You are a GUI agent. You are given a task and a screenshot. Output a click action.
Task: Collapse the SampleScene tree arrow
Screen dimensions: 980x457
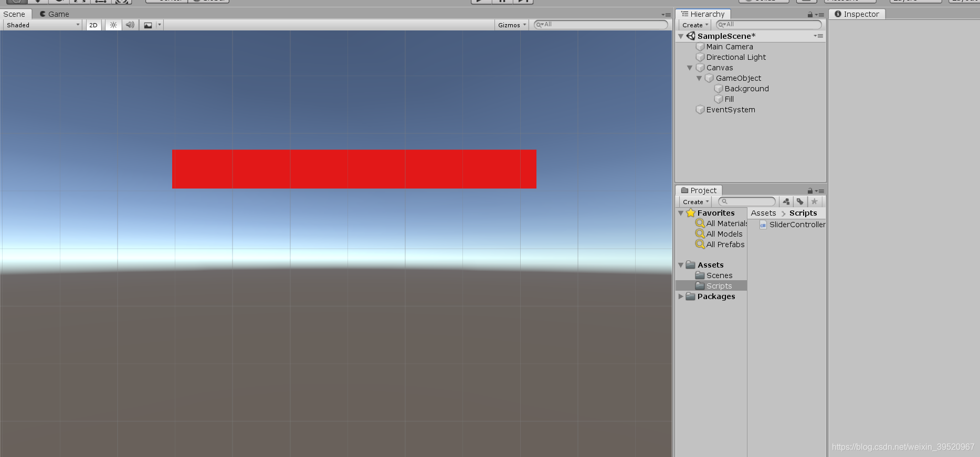(681, 36)
